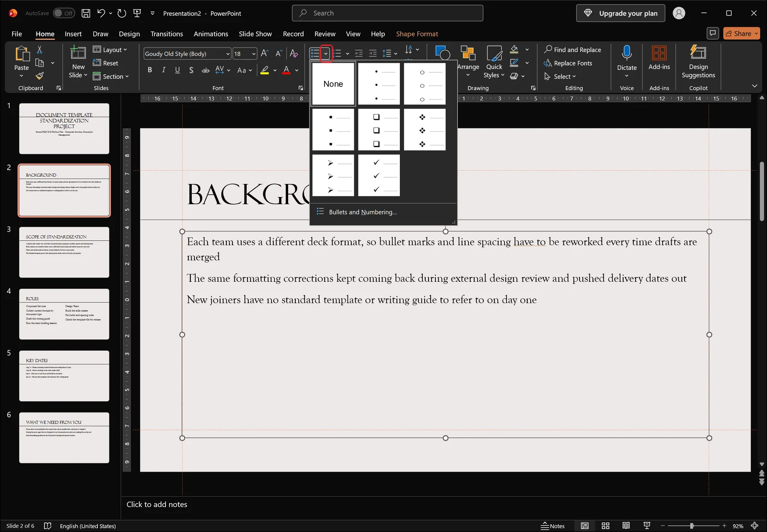Open Shape Format tab
This screenshot has height=532, width=767.
click(x=417, y=34)
